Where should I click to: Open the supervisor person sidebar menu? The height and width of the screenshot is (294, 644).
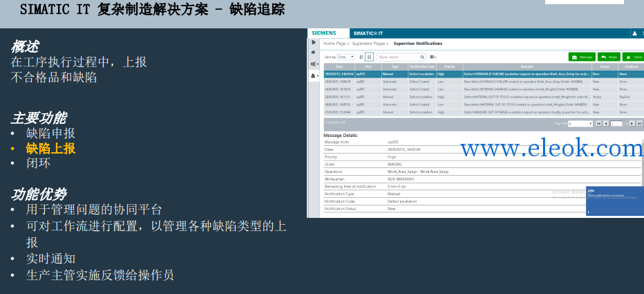click(314, 75)
